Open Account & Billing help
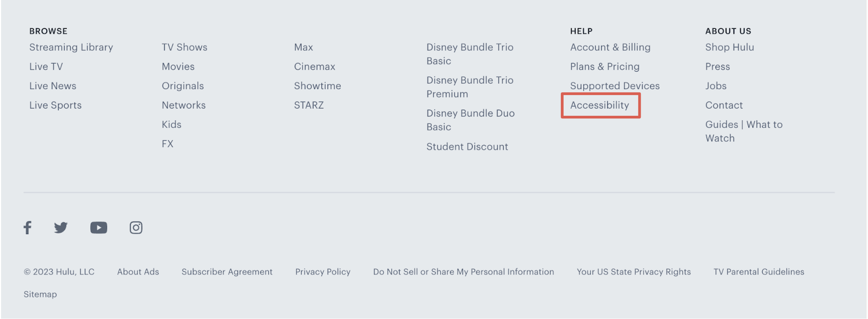Image resolution: width=868 pixels, height=319 pixels. [610, 47]
